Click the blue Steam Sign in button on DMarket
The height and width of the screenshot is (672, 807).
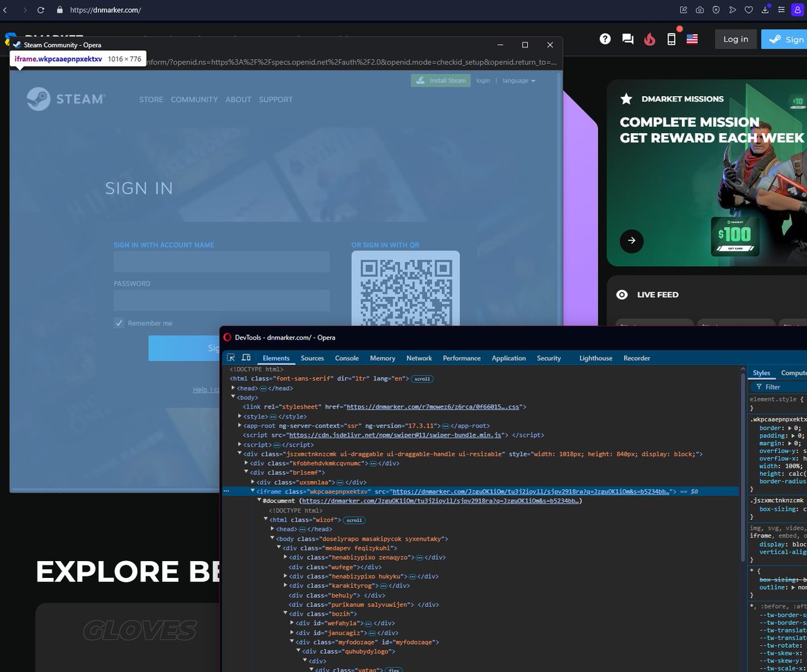click(x=784, y=39)
